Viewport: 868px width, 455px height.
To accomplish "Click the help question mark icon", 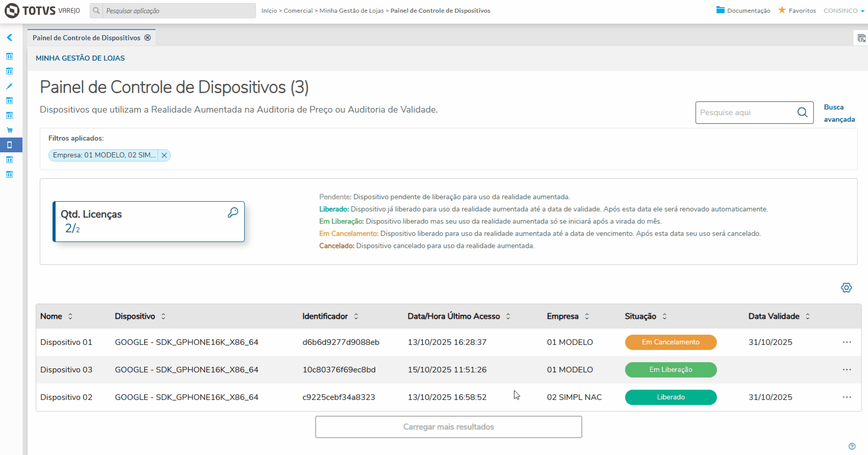I will (852, 446).
